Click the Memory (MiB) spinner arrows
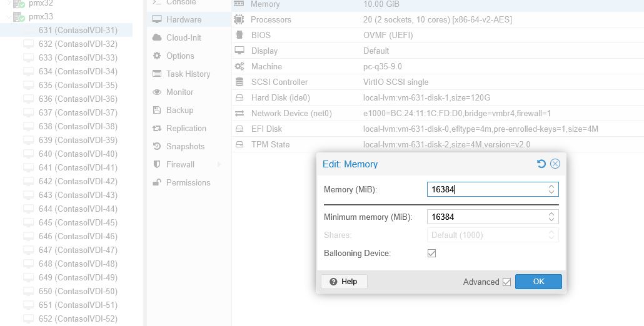 (551, 189)
